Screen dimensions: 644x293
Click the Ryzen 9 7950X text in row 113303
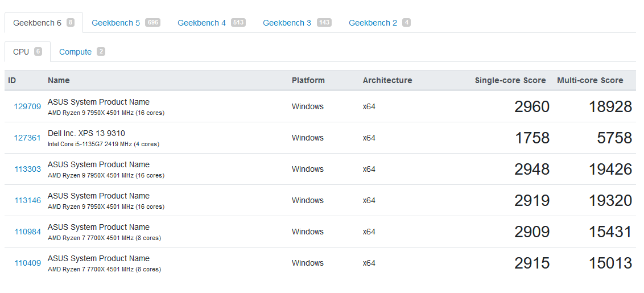pos(106,175)
